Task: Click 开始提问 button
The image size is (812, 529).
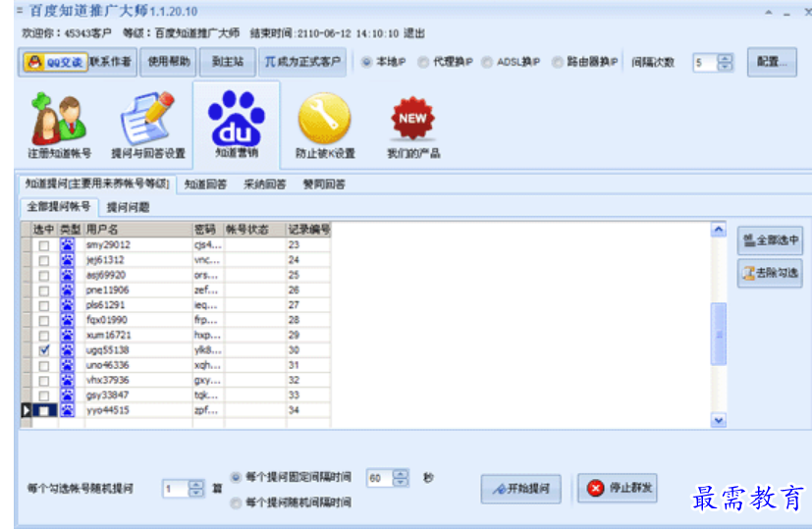Action: (x=521, y=489)
